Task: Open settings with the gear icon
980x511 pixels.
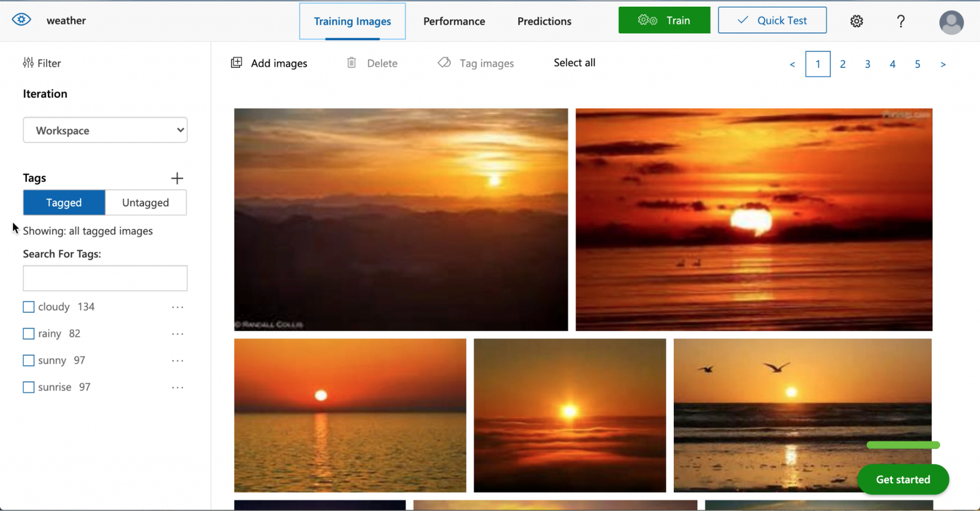Action: click(856, 21)
